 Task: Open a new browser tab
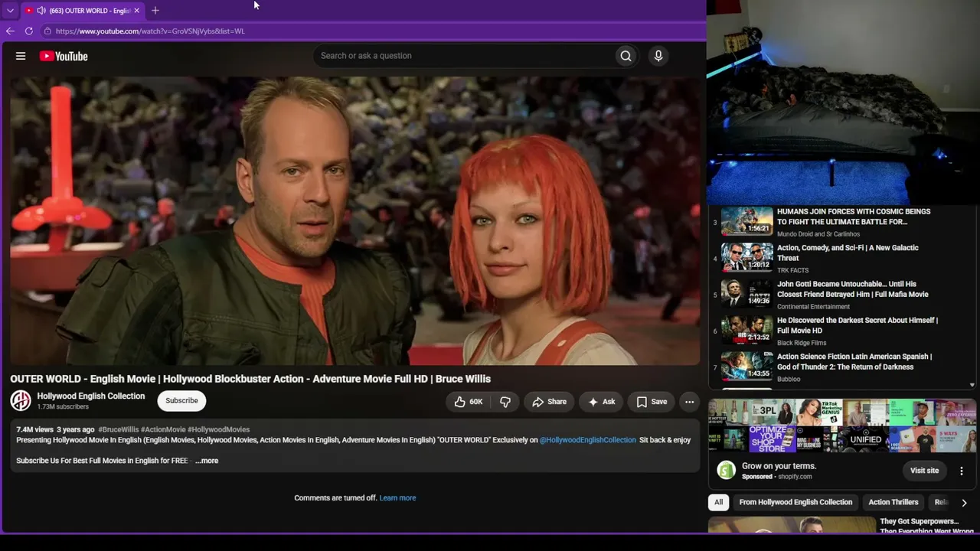click(x=155, y=11)
